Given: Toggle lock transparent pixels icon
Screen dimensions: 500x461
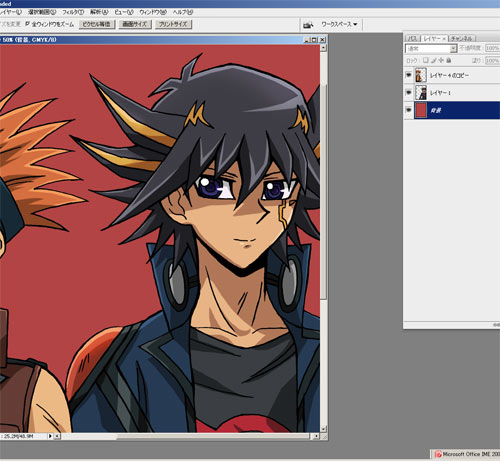Looking at the screenshot, I should [x=426, y=60].
